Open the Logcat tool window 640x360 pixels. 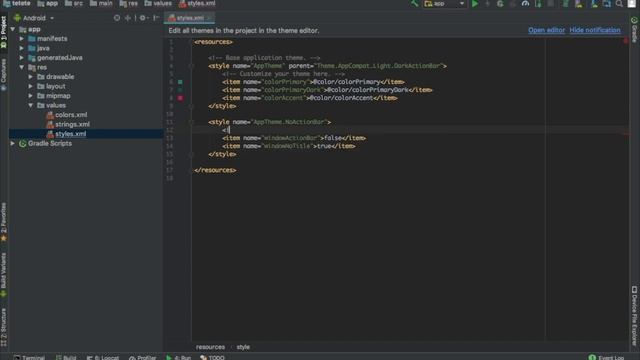pyautogui.click(x=102, y=357)
